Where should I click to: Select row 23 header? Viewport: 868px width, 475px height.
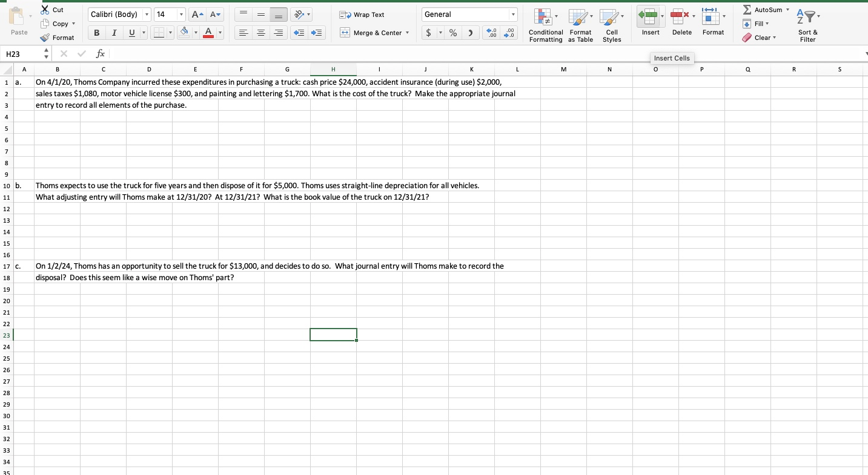[7, 335]
